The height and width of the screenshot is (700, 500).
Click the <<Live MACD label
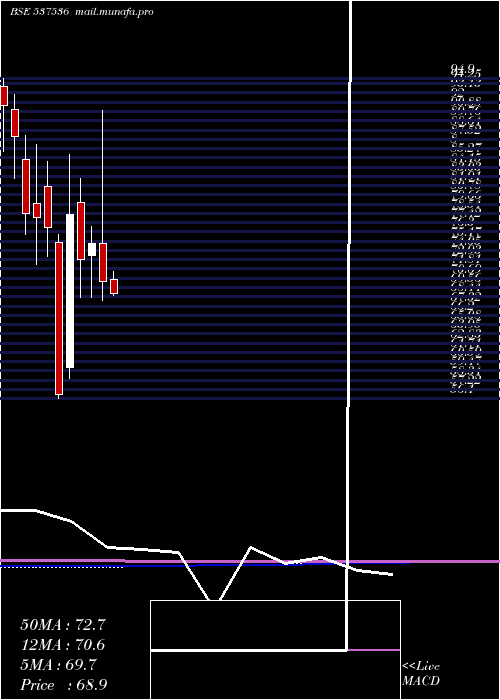(x=421, y=673)
